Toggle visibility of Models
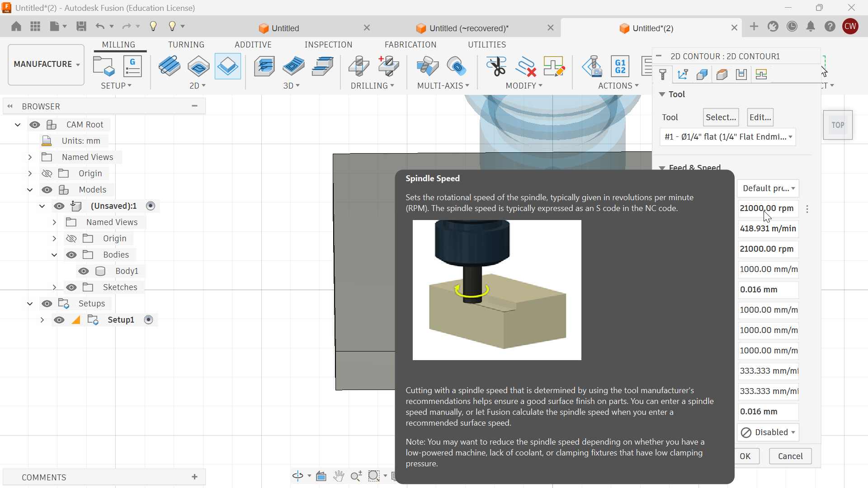The height and width of the screenshot is (488, 868). click(47, 190)
